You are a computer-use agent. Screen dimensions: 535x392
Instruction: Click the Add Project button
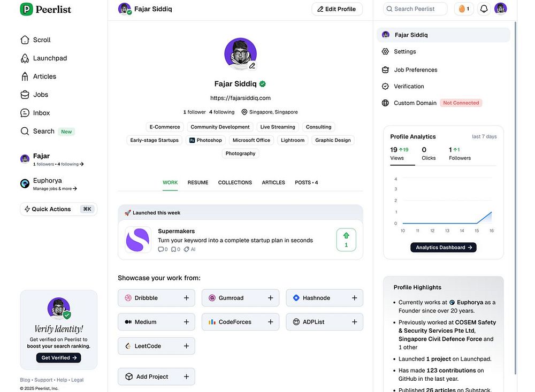pyautogui.click(x=156, y=376)
